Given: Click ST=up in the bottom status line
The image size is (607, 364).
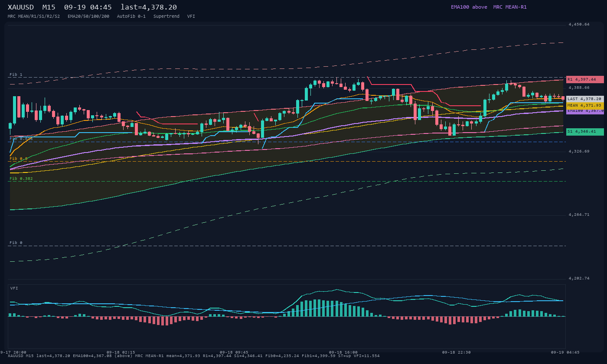Looking at the screenshot, I should tap(345, 356).
